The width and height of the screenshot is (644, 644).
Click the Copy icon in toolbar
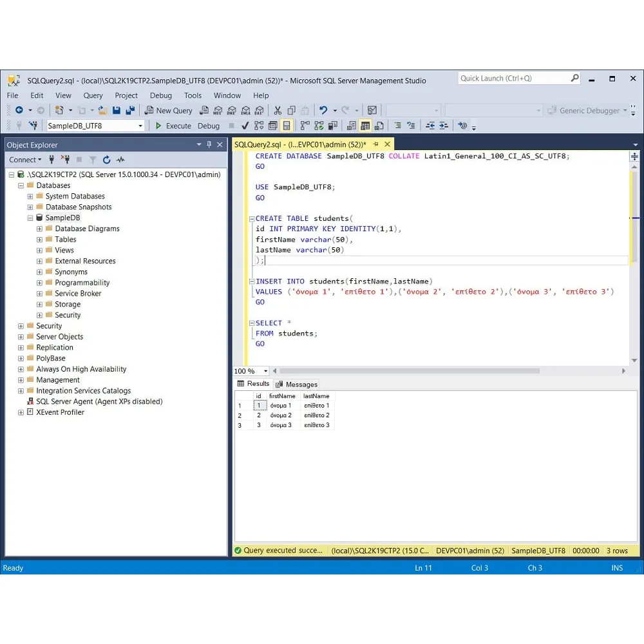pos(291,110)
